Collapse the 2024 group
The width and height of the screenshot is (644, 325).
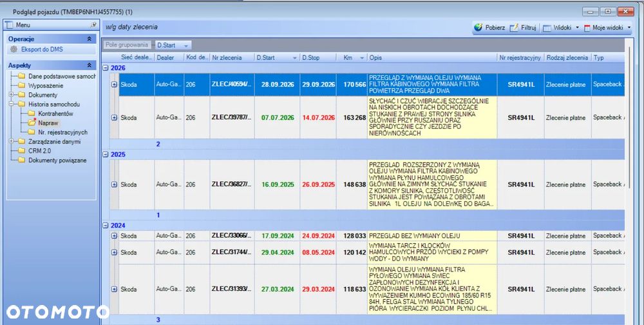[106, 226]
